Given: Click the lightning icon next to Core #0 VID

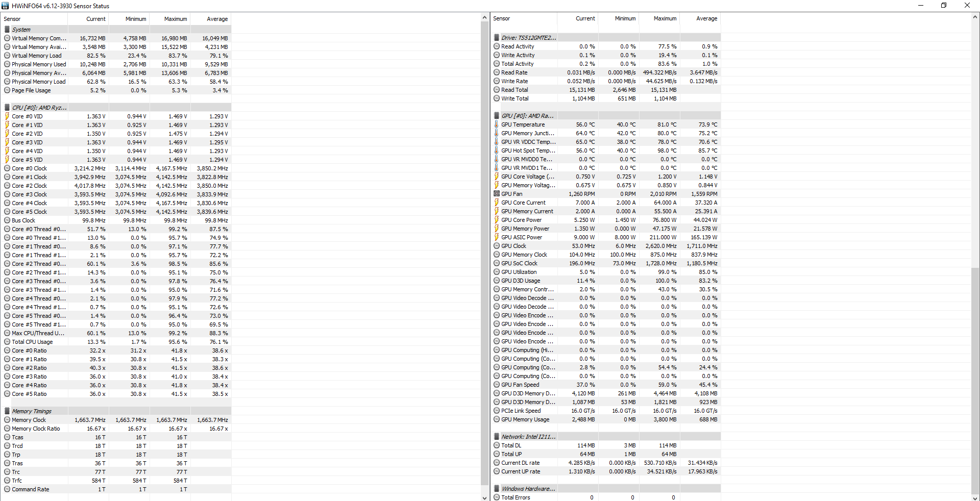Looking at the screenshot, I should coord(7,116).
